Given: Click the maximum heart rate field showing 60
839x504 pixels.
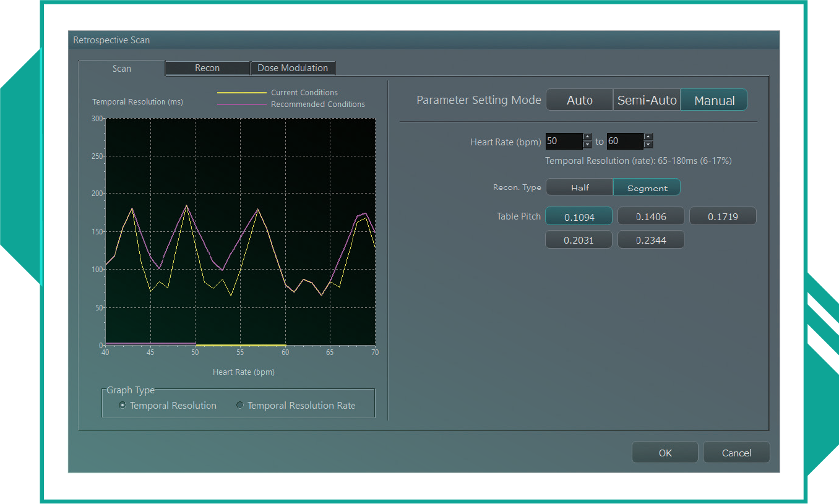Looking at the screenshot, I should click(625, 141).
